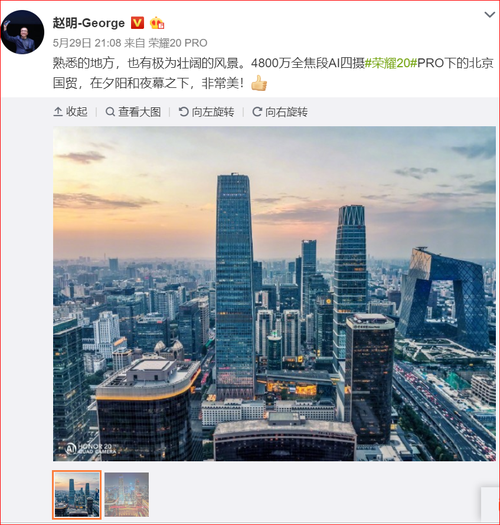Expand the post options chevron menu
500x525 pixels.
click(x=490, y=15)
